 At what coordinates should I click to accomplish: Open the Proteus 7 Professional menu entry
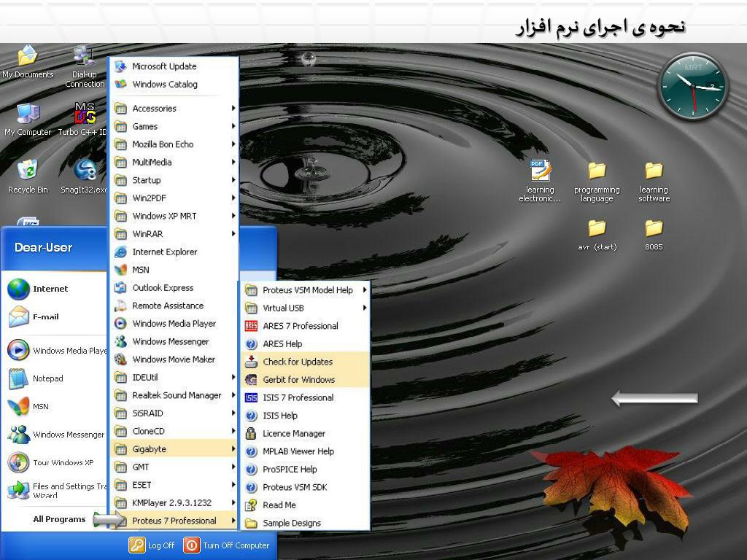point(174,521)
